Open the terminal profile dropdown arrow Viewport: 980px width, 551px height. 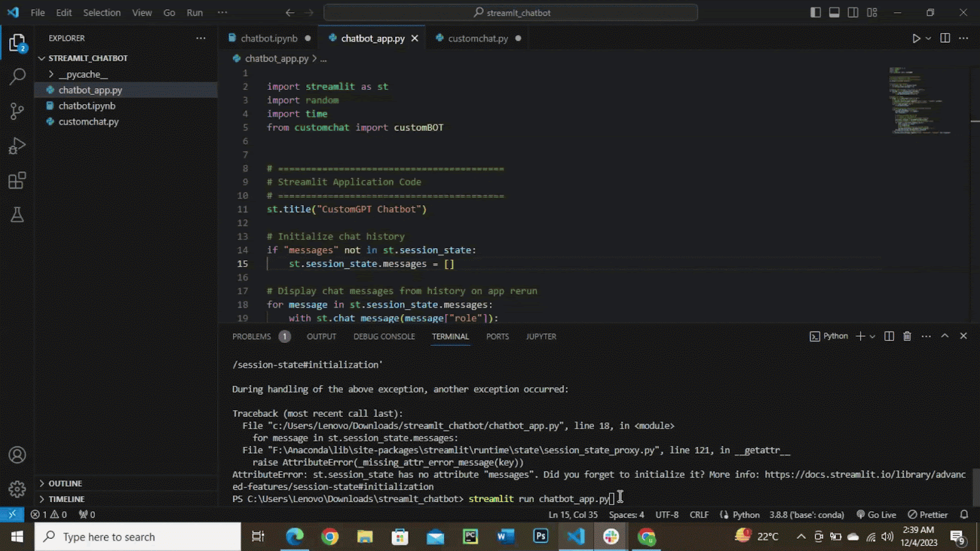click(873, 336)
